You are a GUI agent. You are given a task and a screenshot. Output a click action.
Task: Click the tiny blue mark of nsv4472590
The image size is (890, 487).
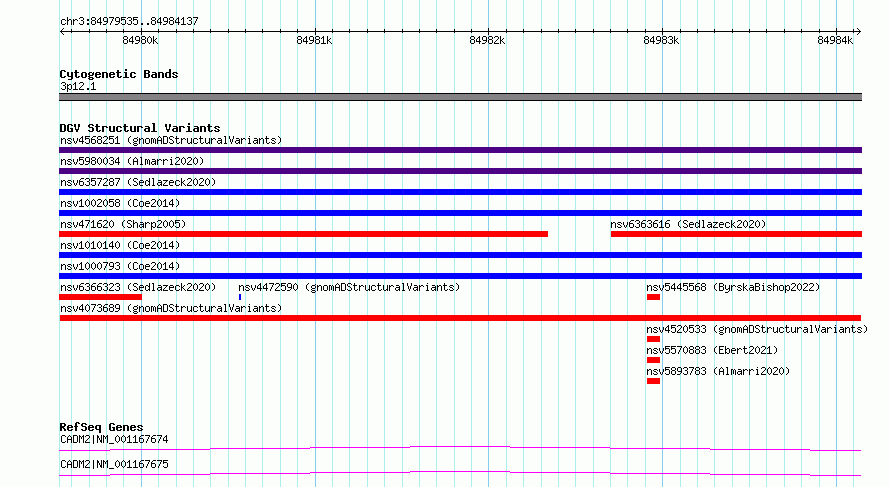click(240, 297)
